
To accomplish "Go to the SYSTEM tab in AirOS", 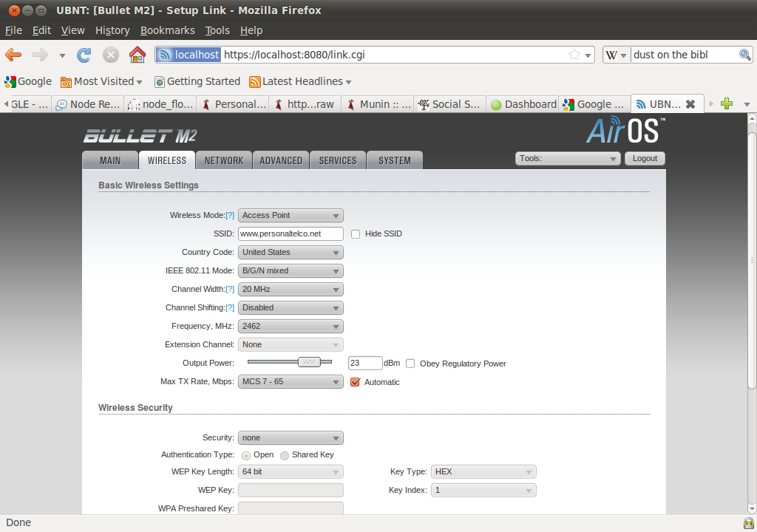I will 395,160.
